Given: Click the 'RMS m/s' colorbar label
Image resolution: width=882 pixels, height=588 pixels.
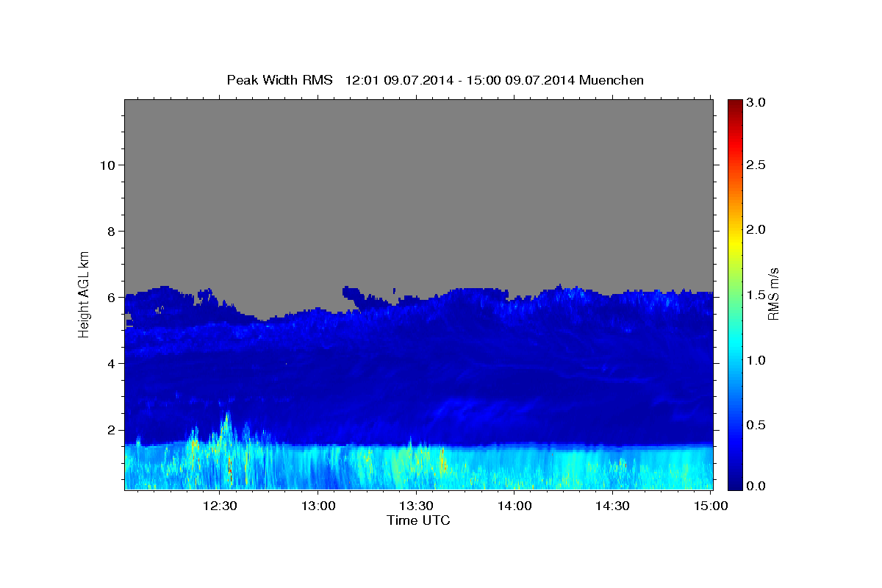Looking at the screenshot, I should click(x=773, y=293).
